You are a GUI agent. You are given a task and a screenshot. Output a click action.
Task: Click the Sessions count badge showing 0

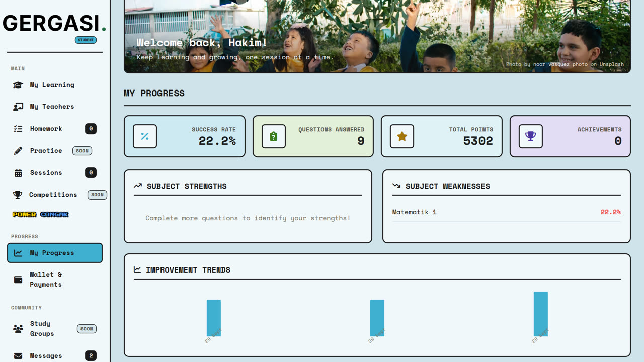[x=91, y=173]
